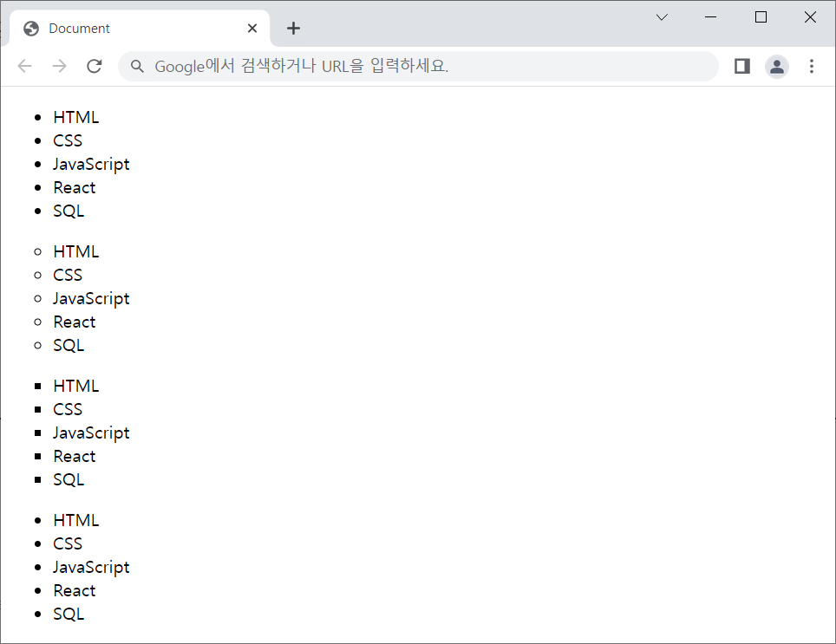
Task: Open the user profile avatar
Action: click(x=777, y=67)
